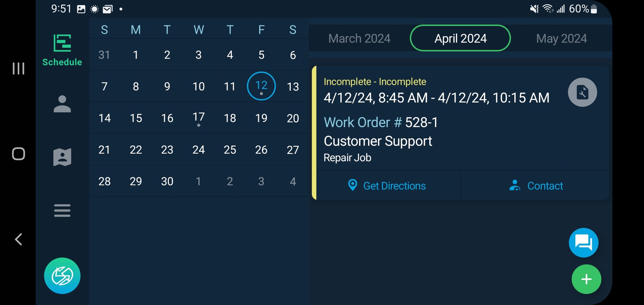Tap the Android back chevron
Screen dimensions: 644x305
click(18, 239)
